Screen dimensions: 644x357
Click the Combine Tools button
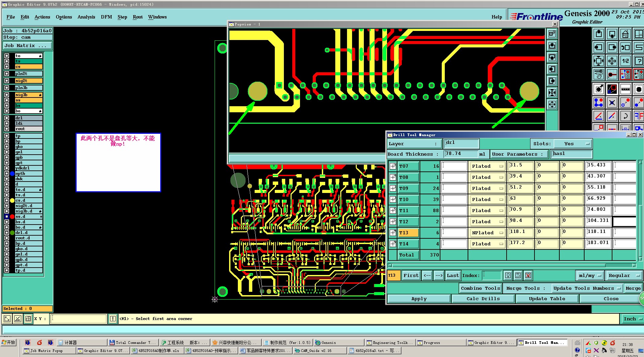pos(480,288)
